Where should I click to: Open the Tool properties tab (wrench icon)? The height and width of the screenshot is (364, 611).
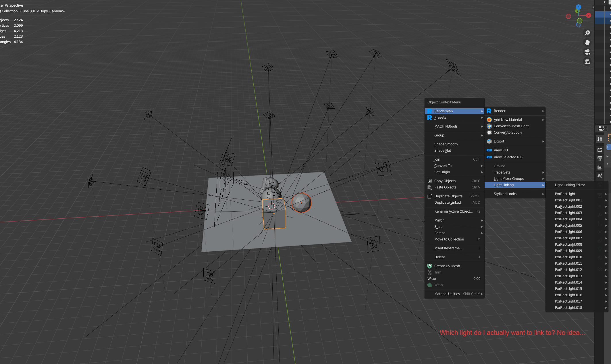(600, 139)
